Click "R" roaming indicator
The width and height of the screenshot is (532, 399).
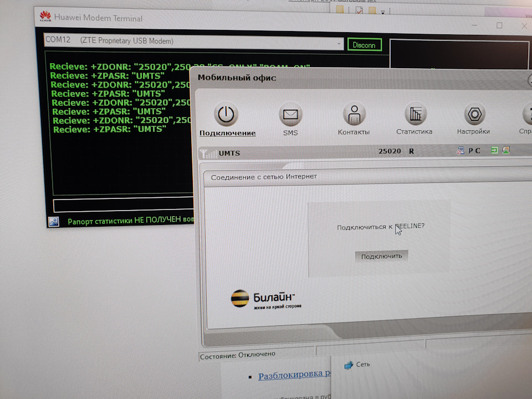(x=411, y=151)
